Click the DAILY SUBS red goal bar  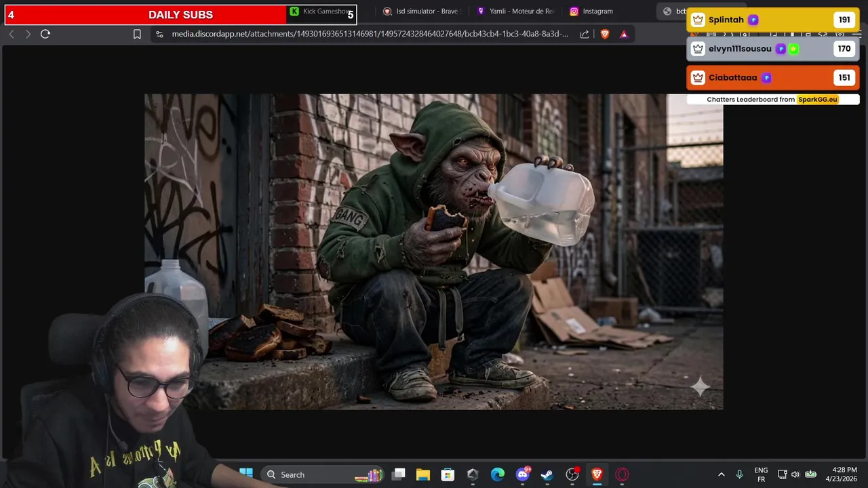point(180,15)
